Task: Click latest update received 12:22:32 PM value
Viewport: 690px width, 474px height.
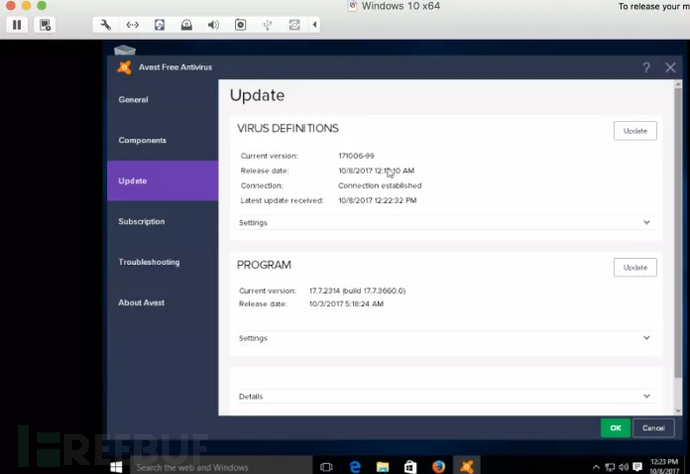Action: pyautogui.click(x=377, y=200)
